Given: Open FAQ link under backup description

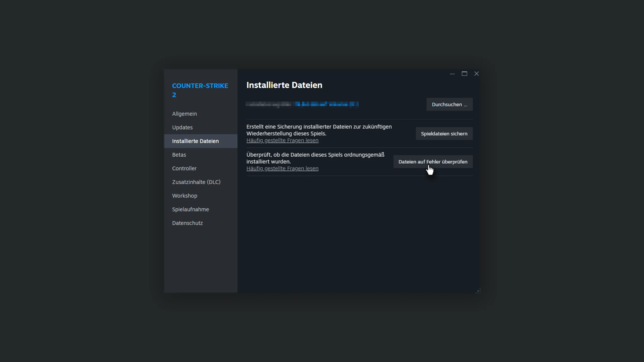Looking at the screenshot, I should point(282,140).
